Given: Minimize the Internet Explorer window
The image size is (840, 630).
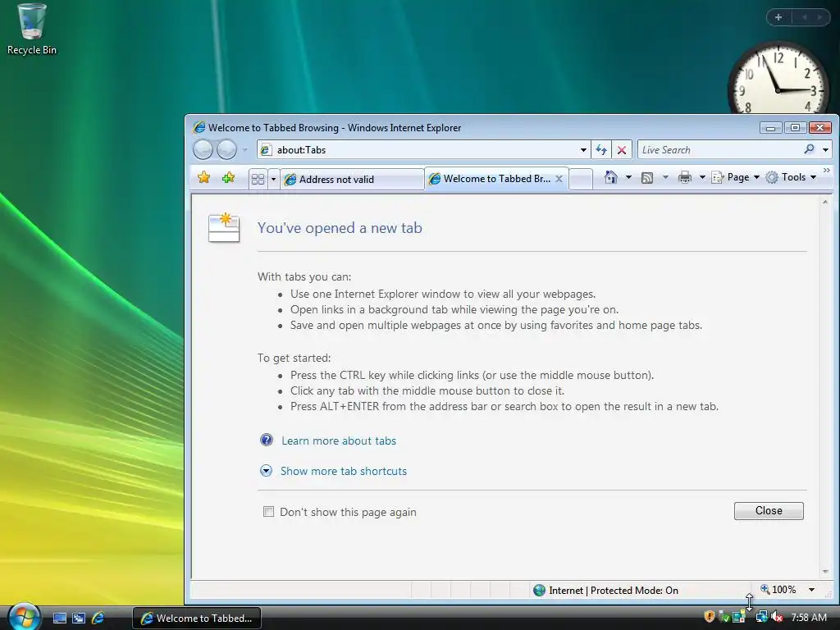Looking at the screenshot, I should pyautogui.click(x=770, y=127).
